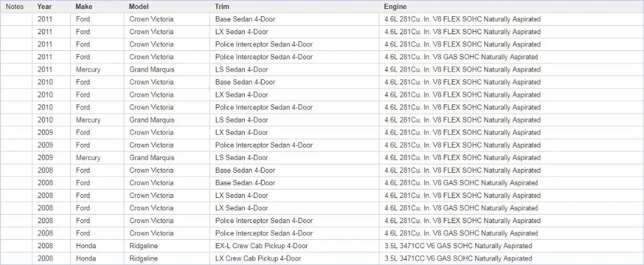This screenshot has width=644, height=265.
Task: Click 'Ford' in the 2011 Base Sedan row
Action: pyautogui.click(x=83, y=19)
